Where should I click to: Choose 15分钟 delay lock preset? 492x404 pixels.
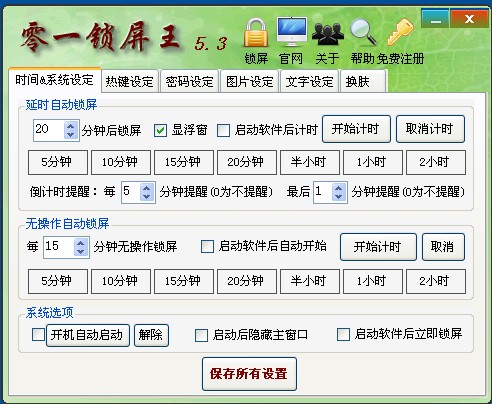pos(184,162)
